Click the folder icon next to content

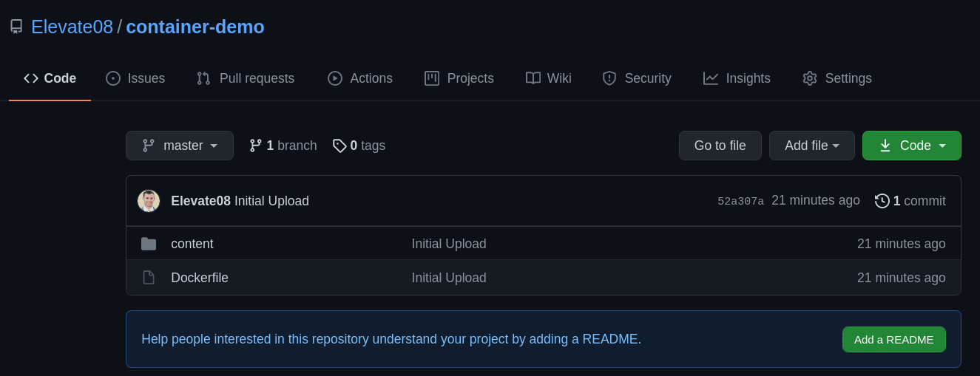149,244
